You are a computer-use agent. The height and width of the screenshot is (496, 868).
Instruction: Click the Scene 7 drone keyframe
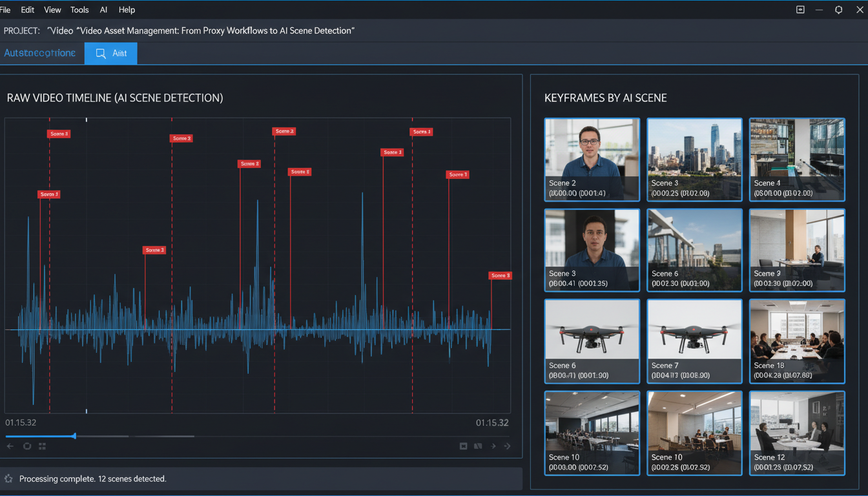click(694, 341)
